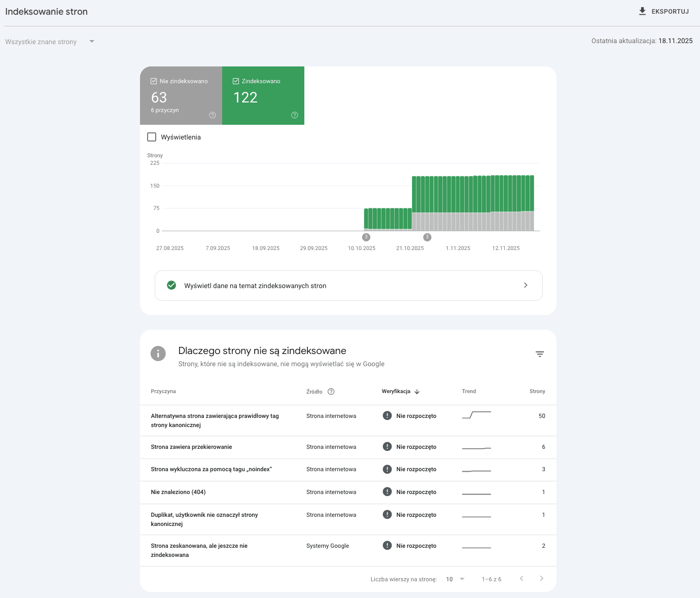Image resolution: width=700 pixels, height=598 pixels.
Task: Go to next page of table
Action: 542,579
